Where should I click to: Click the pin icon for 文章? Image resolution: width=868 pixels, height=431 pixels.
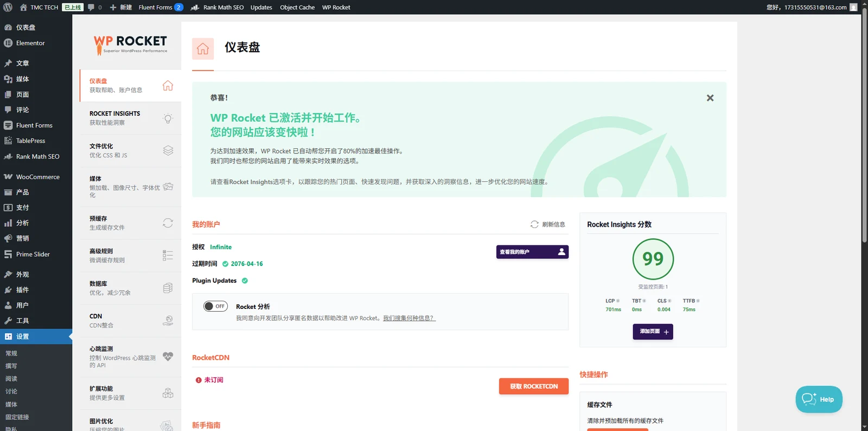click(8, 63)
